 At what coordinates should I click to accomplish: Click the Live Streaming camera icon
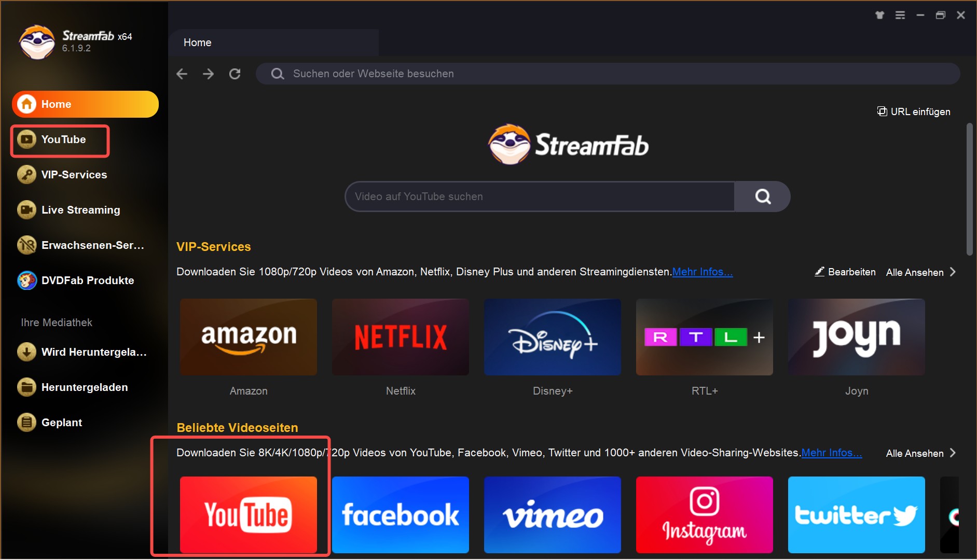[26, 210]
